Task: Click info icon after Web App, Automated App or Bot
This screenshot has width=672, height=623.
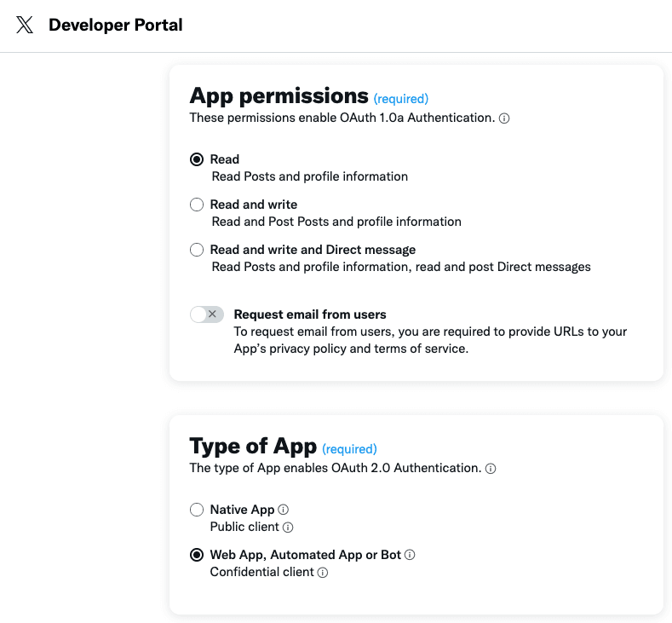Action: [x=410, y=555]
